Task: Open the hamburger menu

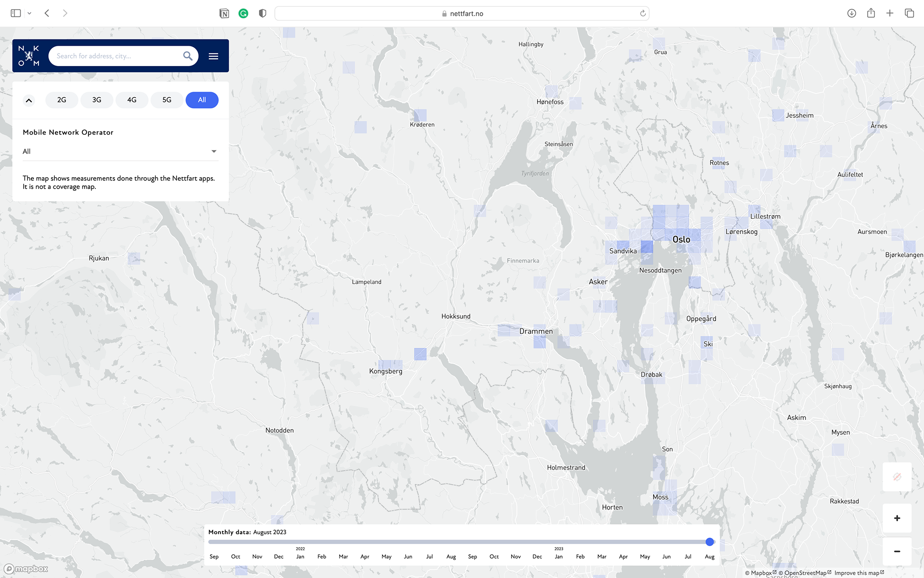Action: [213, 56]
